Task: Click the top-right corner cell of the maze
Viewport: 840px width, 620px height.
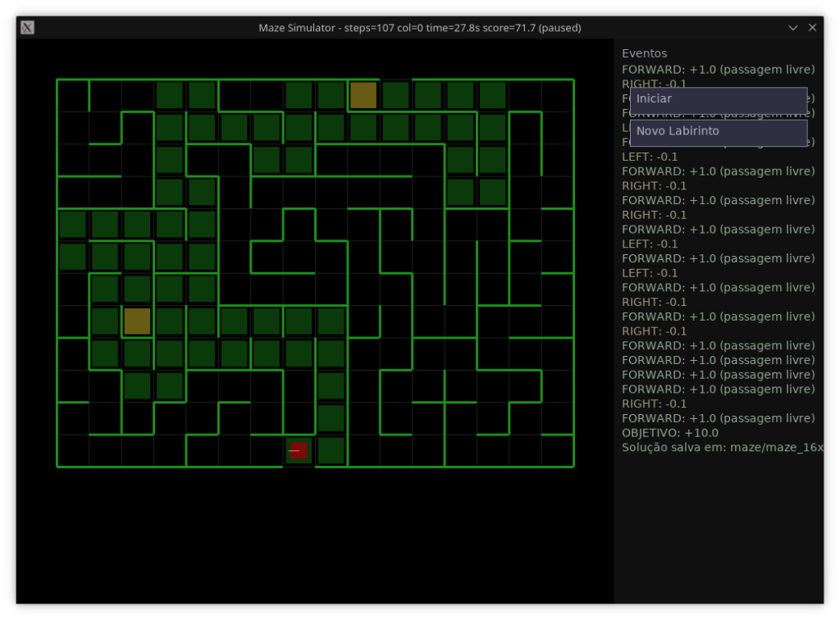Action: (557, 95)
